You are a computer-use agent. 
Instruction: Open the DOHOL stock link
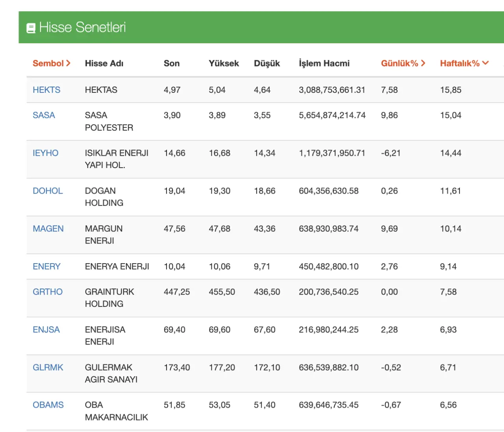click(x=48, y=191)
